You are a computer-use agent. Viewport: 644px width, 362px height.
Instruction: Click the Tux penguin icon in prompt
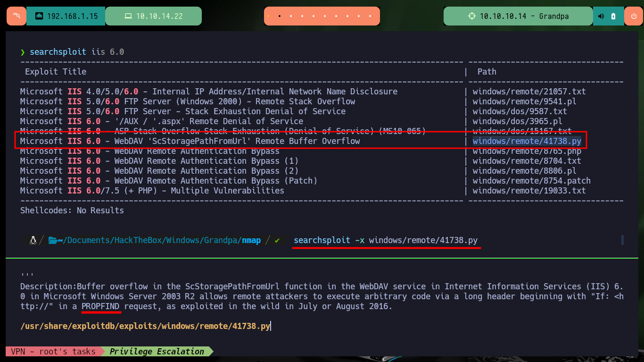33,240
